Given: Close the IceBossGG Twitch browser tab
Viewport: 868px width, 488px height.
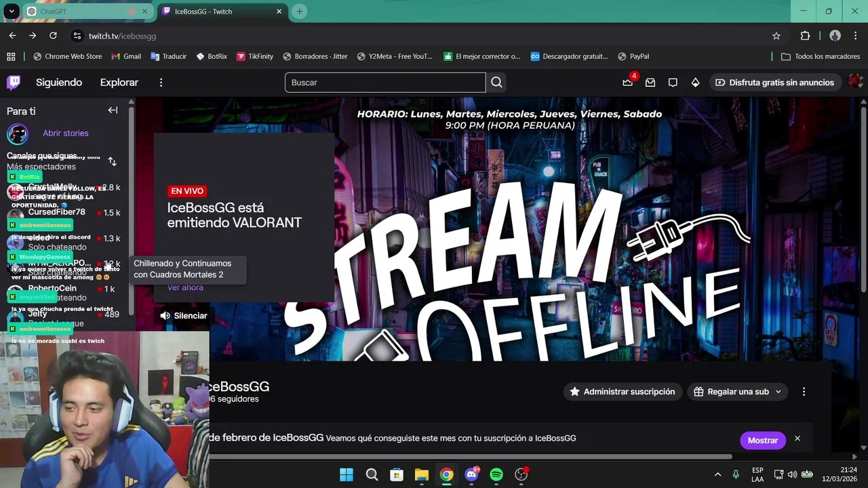Looking at the screenshot, I should click(279, 12).
